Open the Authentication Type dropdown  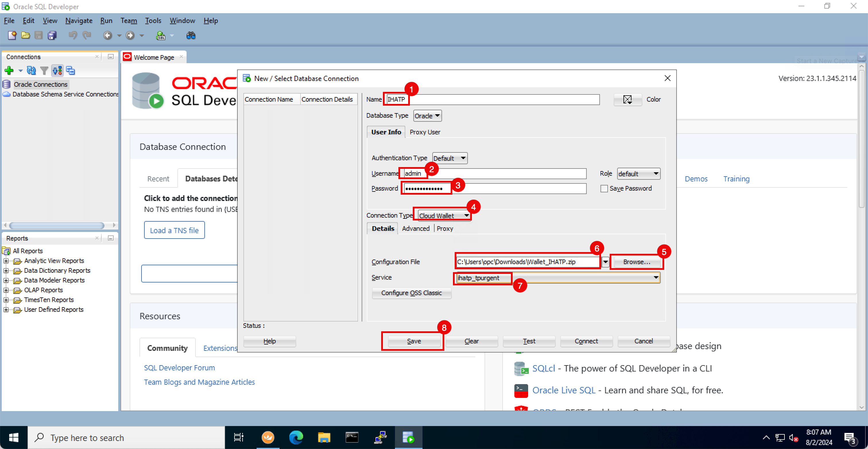449,158
